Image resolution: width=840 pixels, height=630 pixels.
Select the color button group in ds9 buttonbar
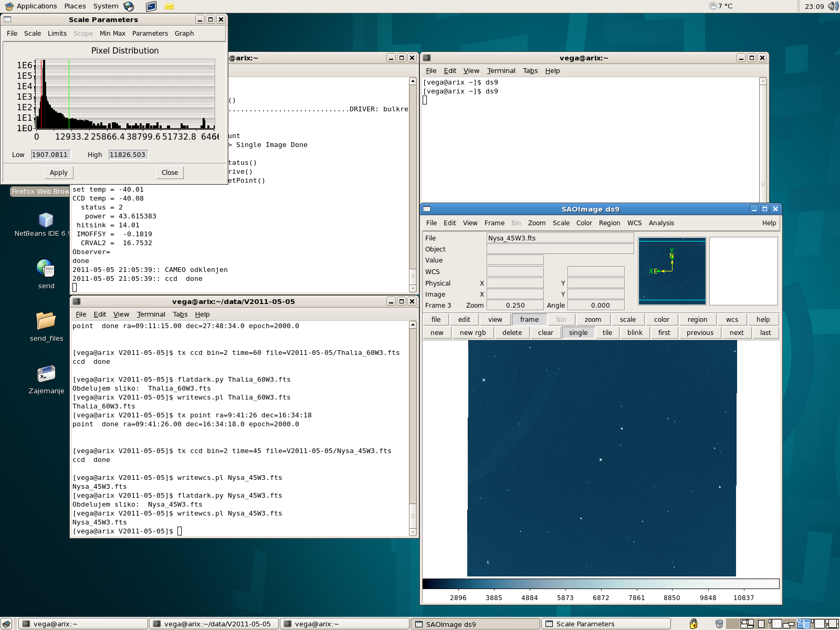click(x=661, y=319)
